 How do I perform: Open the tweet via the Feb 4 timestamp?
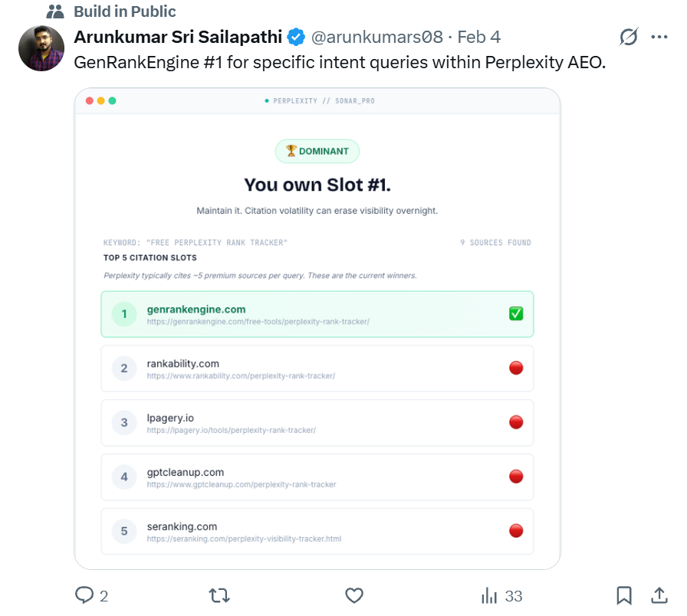[x=477, y=35]
